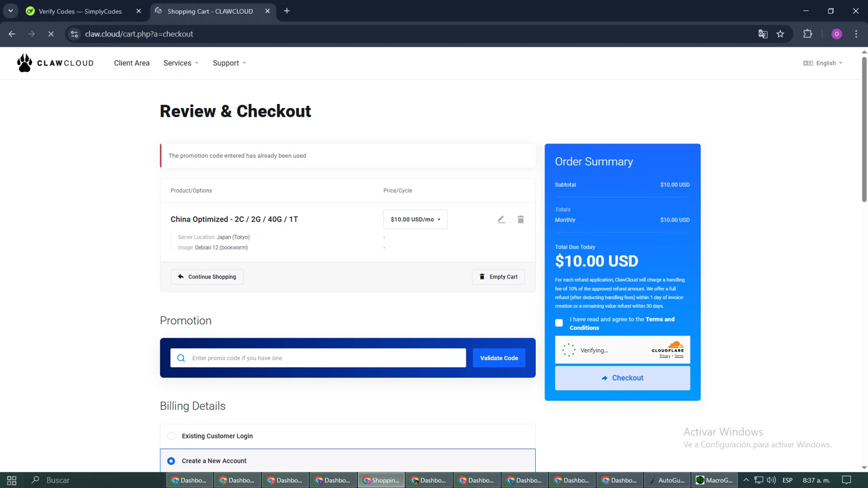Go back to the previous page
868x488 pixels.
tap(12, 34)
